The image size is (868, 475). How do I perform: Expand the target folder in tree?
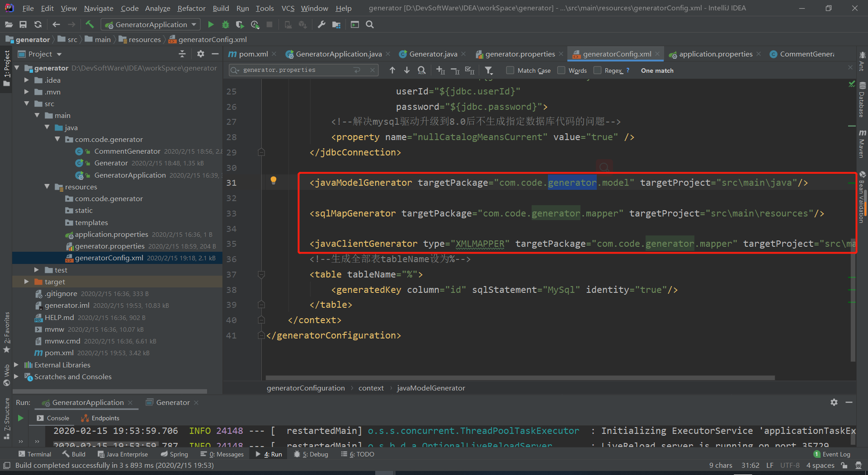(27, 282)
